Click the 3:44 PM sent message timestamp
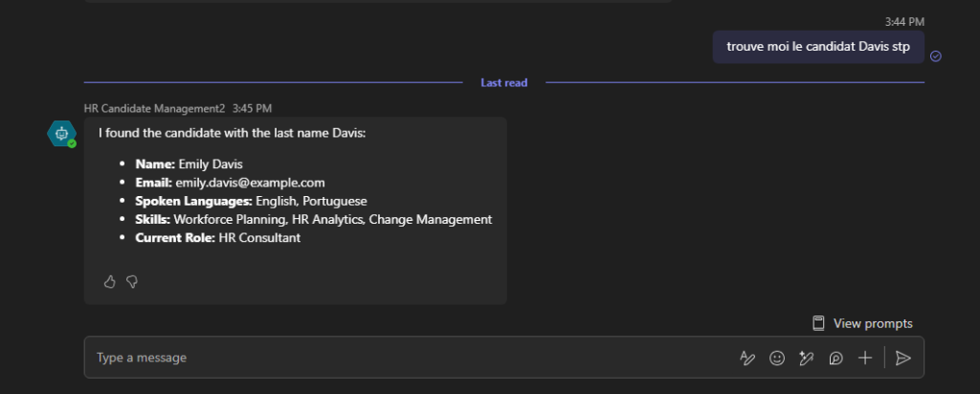The width and height of the screenshot is (980, 394). [905, 21]
